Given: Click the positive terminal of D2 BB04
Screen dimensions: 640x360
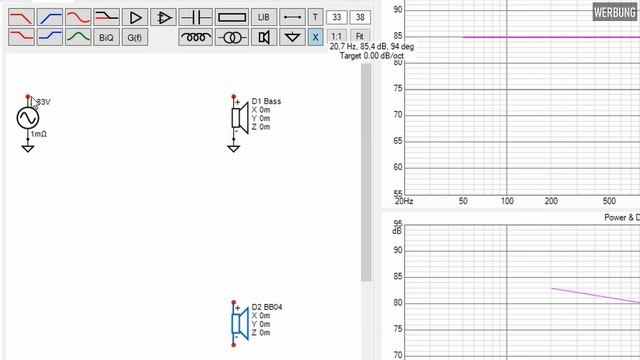Looking at the screenshot, I should tap(233, 302).
